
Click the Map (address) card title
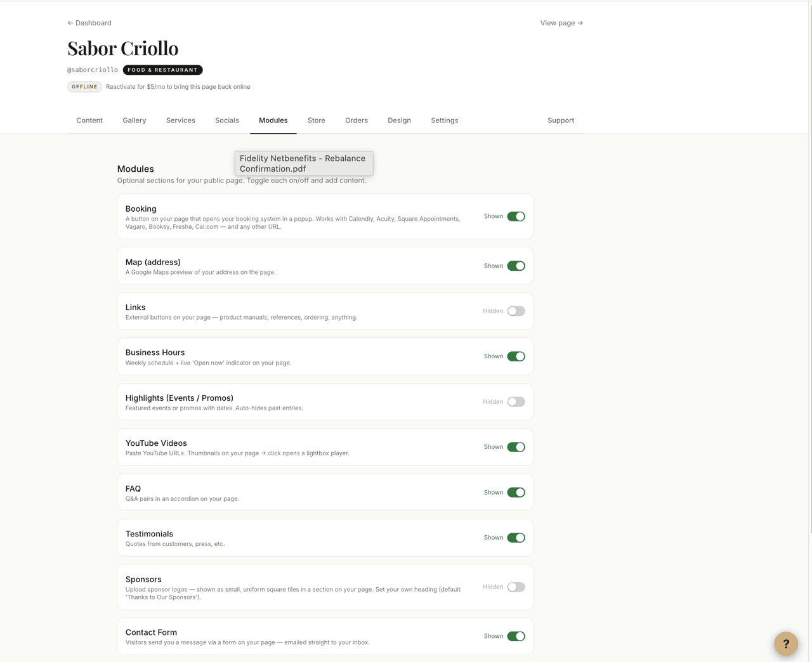[153, 262]
